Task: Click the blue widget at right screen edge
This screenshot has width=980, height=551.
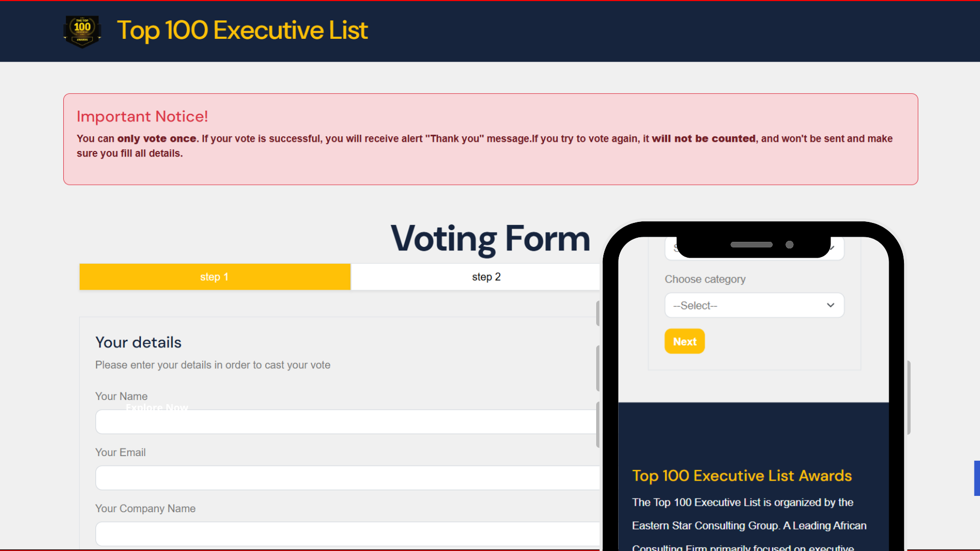Action: pyautogui.click(x=976, y=478)
